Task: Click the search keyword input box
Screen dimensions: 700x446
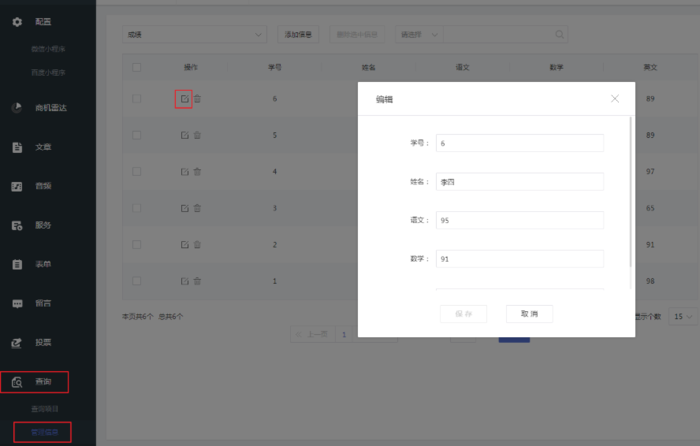Action: [x=499, y=34]
